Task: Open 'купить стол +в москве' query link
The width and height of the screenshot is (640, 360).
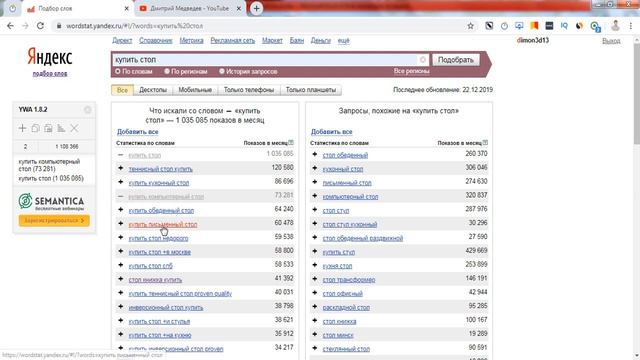Action: [x=160, y=252]
